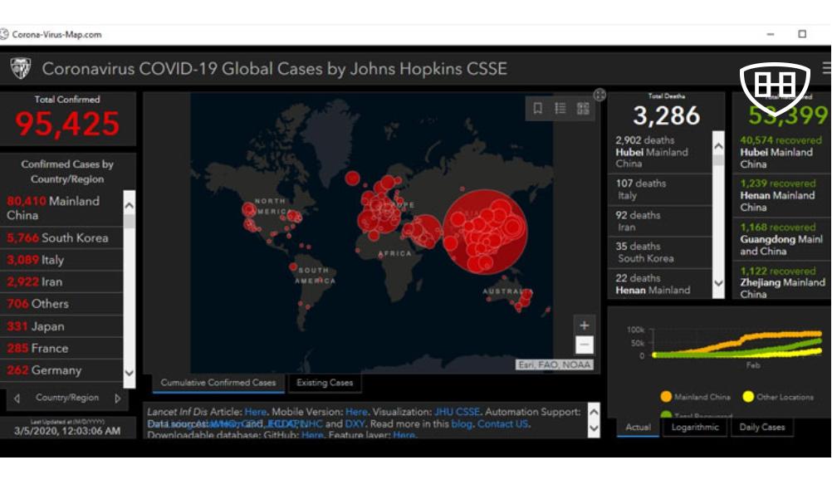Select South Korea in confirmed cases list
The width and height of the screenshot is (832, 504).
point(58,237)
